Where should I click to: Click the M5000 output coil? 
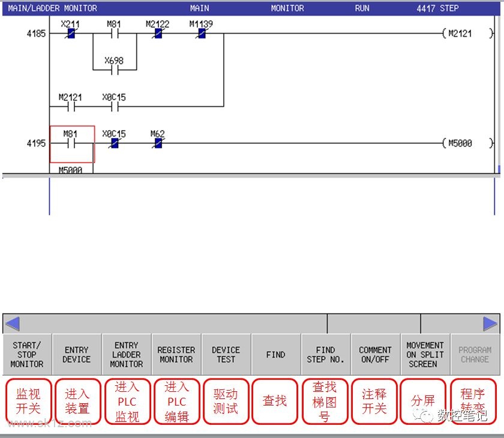[x=467, y=143]
